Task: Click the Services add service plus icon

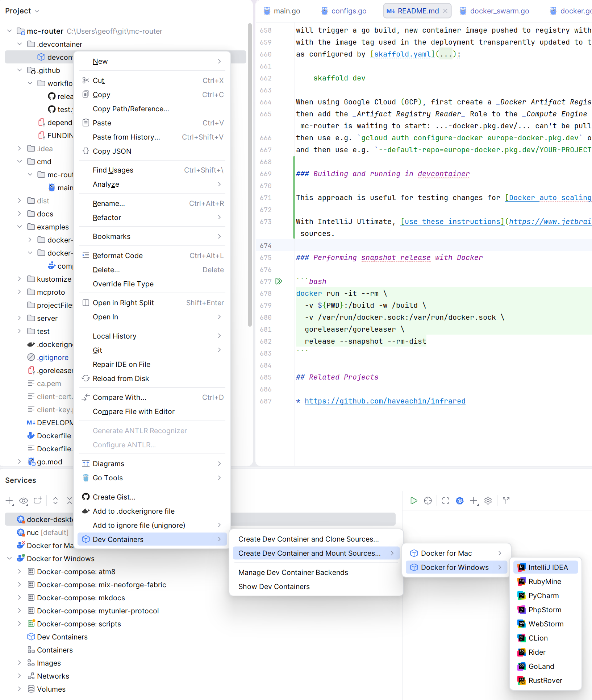Action: pos(10,501)
